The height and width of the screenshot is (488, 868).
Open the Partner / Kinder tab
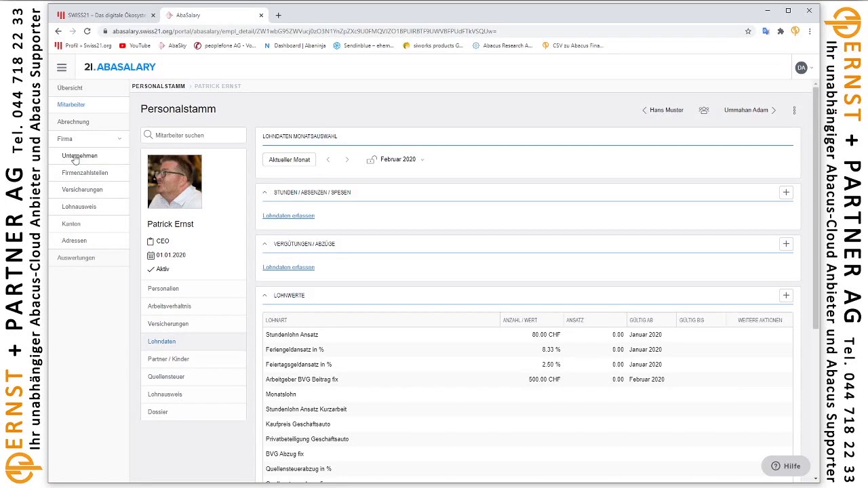pyautogui.click(x=193, y=359)
